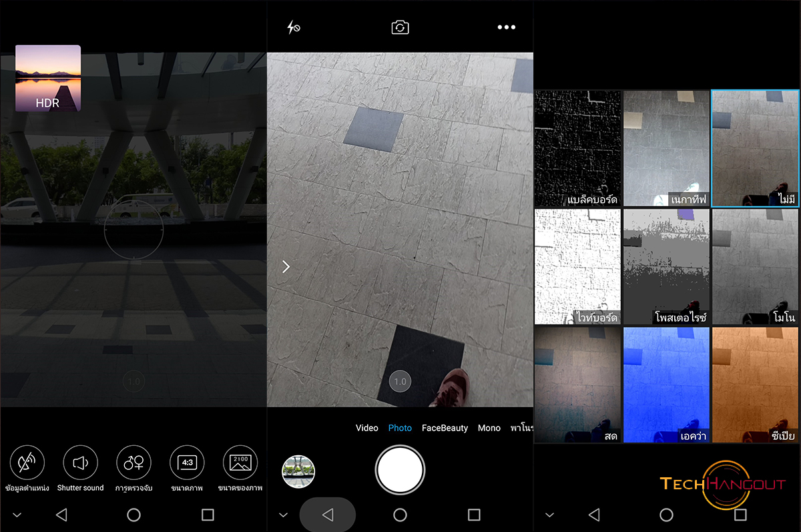Viewport: 801px width, 532px height.
Task: Apply the โพสเตอไรซ์ (posterize) filter
Action: pyautogui.click(x=666, y=267)
